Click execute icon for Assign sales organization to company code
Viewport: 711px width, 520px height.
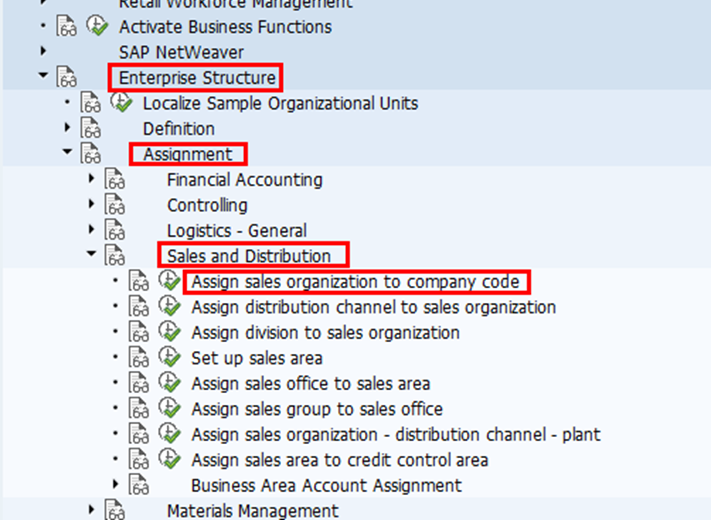click(x=169, y=281)
